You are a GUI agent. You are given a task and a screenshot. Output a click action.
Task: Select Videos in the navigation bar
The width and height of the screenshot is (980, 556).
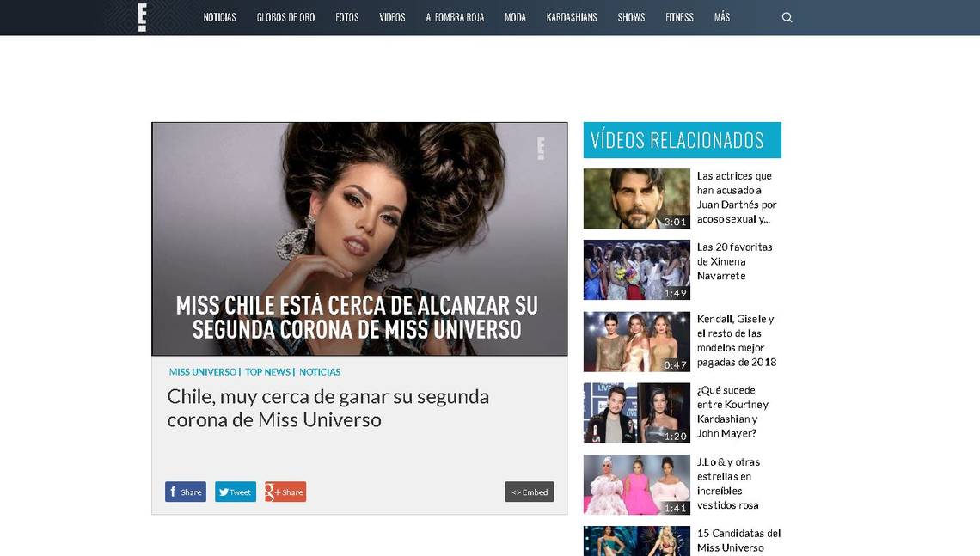392,17
